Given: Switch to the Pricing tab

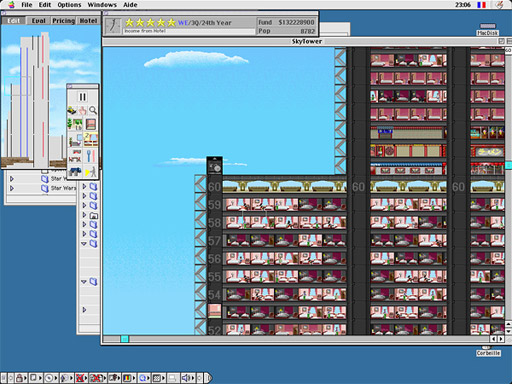Looking at the screenshot, I should [63, 21].
